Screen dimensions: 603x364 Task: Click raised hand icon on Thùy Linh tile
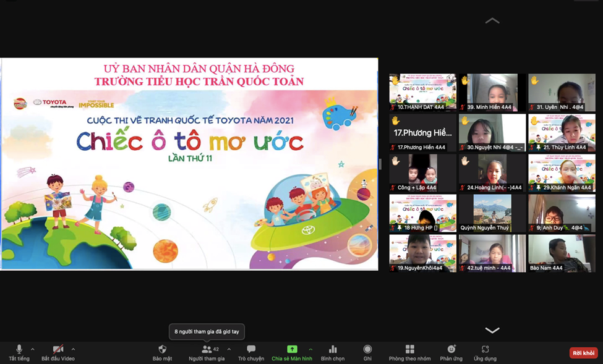(x=534, y=121)
